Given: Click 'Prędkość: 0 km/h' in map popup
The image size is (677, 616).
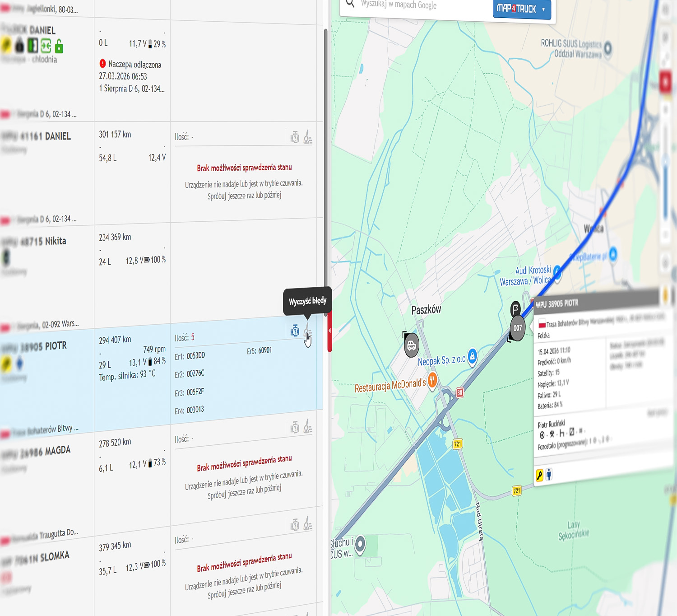Looking at the screenshot, I should 554,361.
